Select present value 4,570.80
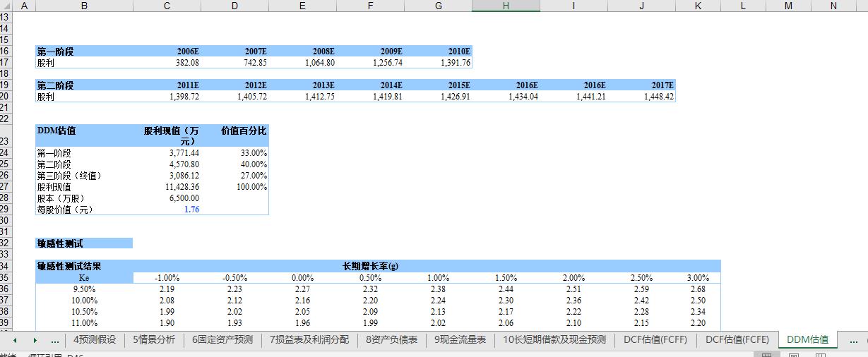Viewport: 868px width, 357px height. 167,164
